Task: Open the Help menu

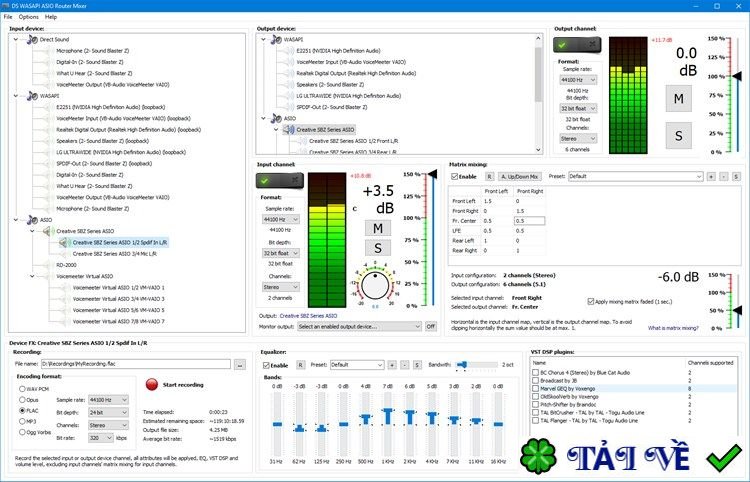Action: click(x=51, y=17)
